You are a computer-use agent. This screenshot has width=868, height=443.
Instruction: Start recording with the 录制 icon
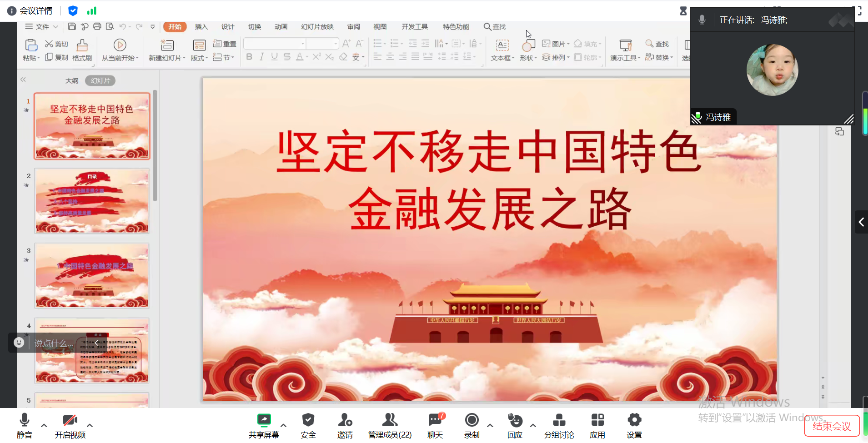coord(471,425)
